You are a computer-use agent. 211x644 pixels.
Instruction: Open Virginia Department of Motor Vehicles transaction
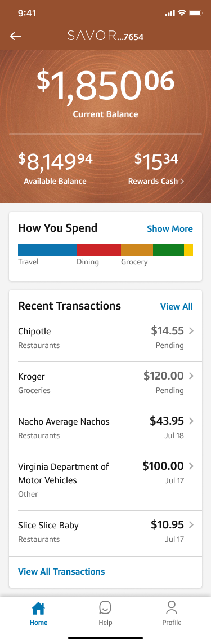point(105,482)
